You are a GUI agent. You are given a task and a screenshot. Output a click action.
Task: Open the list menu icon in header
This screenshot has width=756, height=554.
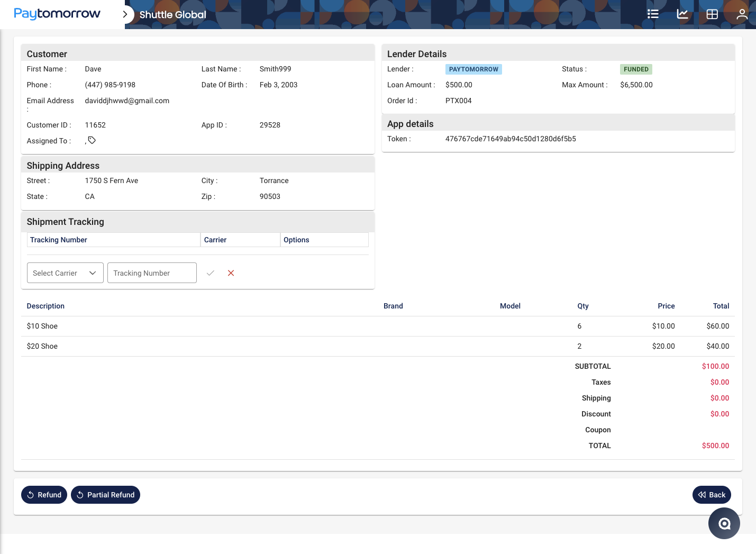(x=653, y=14)
